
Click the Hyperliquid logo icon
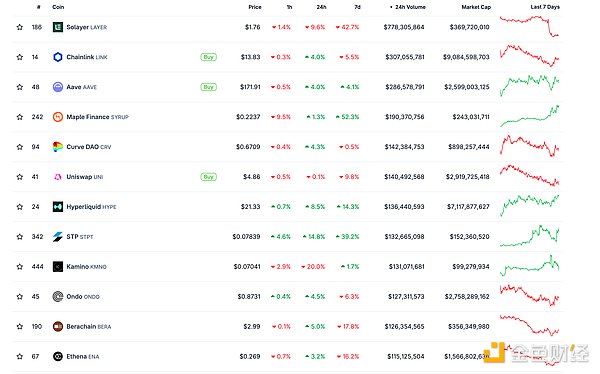point(58,207)
